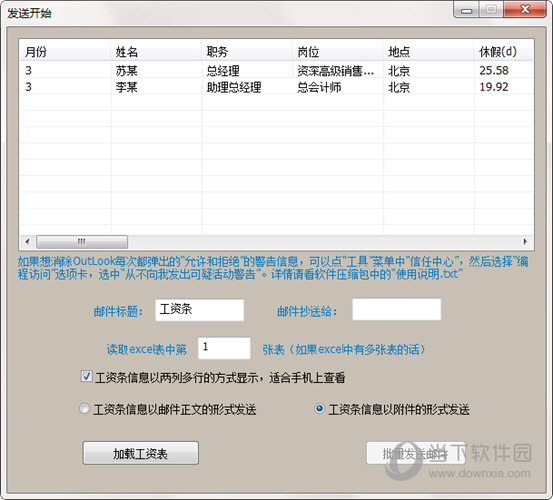The width and height of the screenshot is (553, 500).
Task: Click the 总会计师 cell
Action: click(x=319, y=87)
